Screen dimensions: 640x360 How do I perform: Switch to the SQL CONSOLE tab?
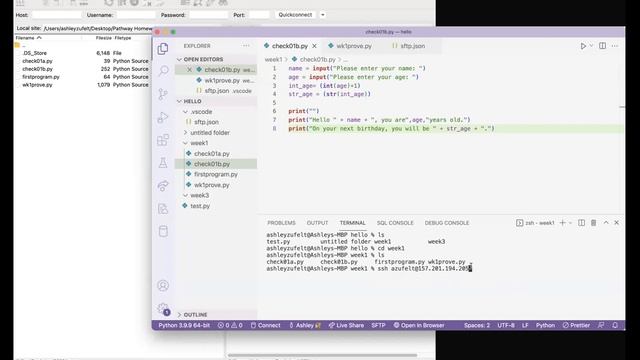(395, 223)
